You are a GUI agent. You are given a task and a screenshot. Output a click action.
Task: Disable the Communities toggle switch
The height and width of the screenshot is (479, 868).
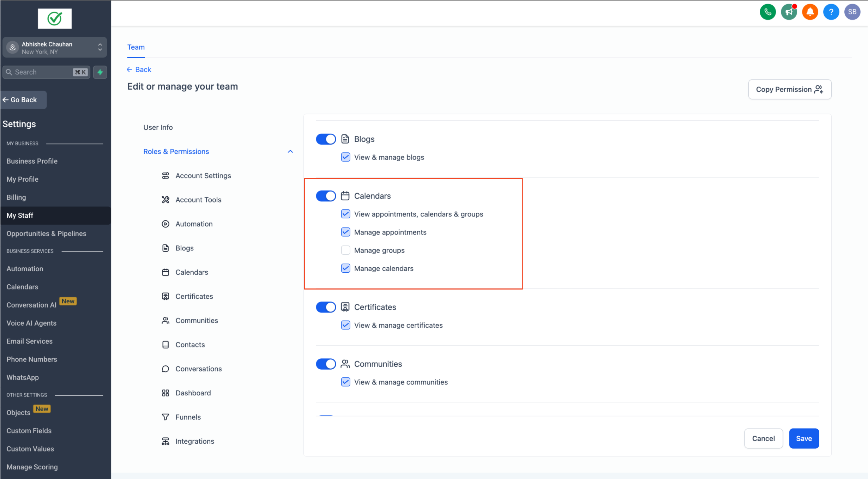point(326,364)
